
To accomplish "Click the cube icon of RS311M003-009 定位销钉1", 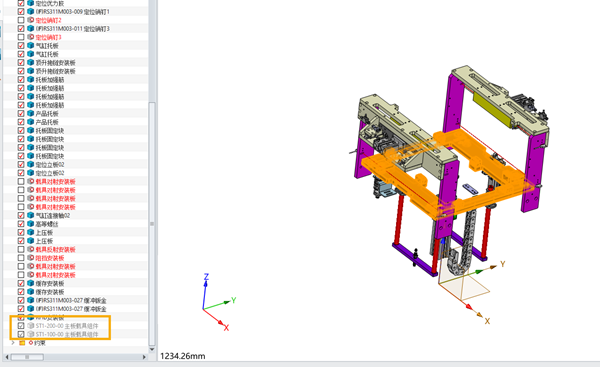I will pyautogui.click(x=31, y=11).
